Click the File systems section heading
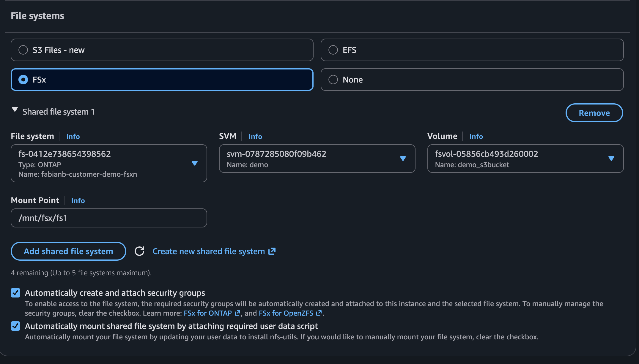Viewport: 639px width, 364px height. (x=37, y=16)
